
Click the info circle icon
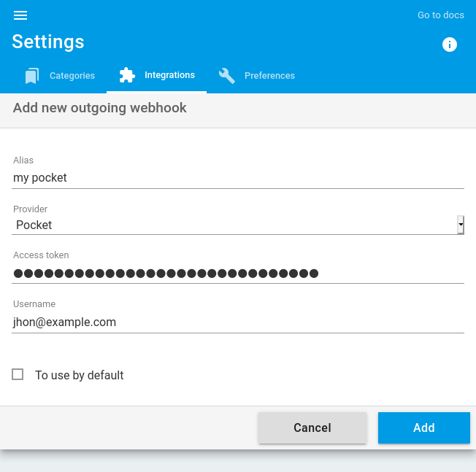[449, 45]
